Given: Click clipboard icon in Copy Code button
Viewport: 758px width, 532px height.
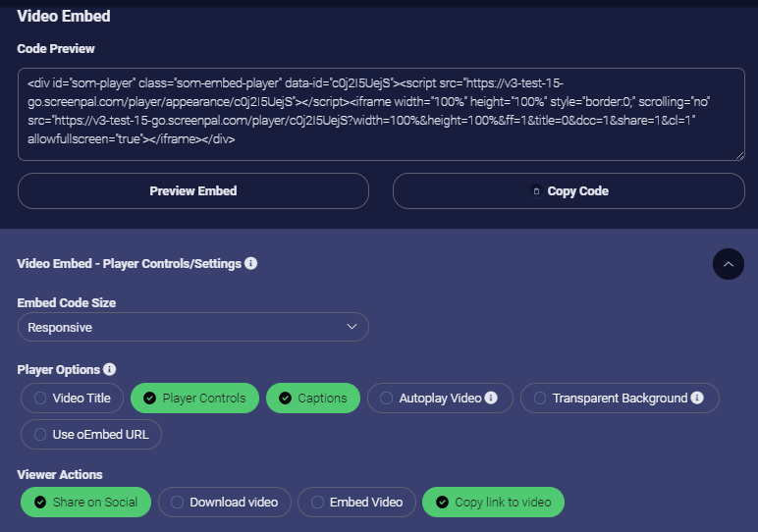Looking at the screenshot, I should [536, 191].
